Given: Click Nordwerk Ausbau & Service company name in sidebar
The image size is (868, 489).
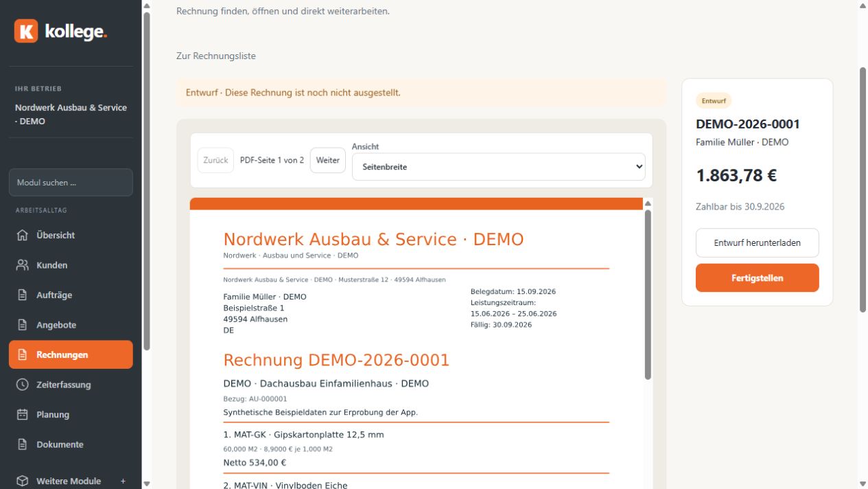Looking at the screenshot, I should coord(71,114).
